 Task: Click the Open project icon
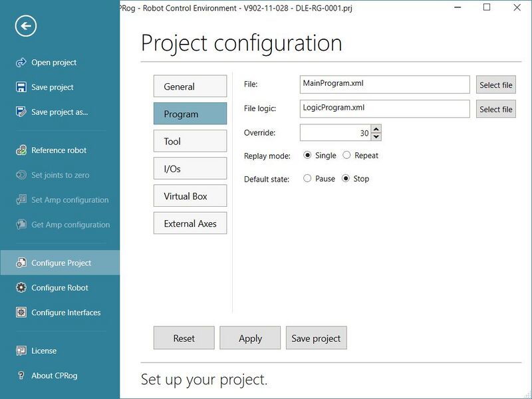point(21,63)
